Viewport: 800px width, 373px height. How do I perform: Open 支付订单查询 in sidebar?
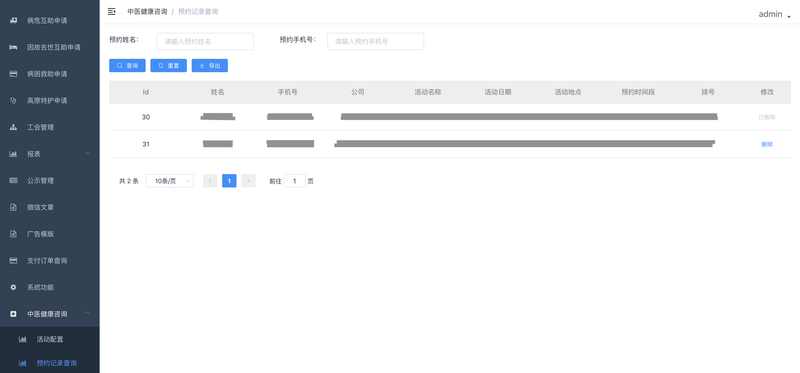coord(49,261)
